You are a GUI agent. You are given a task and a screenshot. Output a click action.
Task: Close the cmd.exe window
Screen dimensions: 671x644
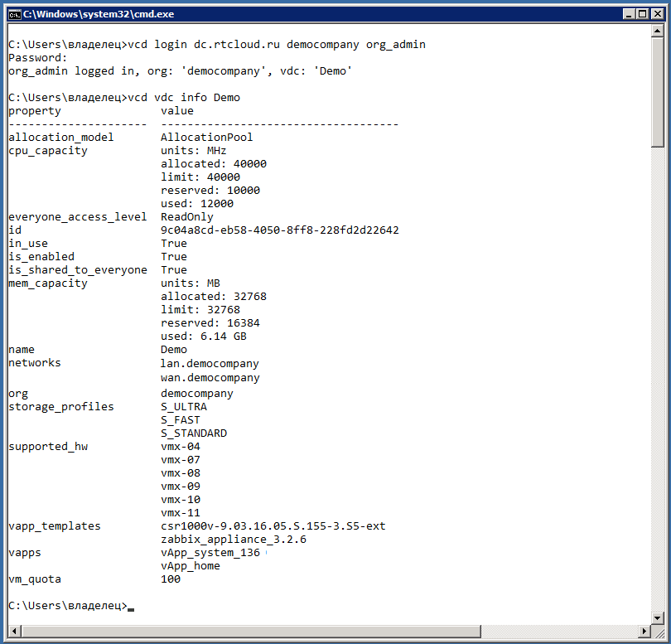click(x=656, y=14)
